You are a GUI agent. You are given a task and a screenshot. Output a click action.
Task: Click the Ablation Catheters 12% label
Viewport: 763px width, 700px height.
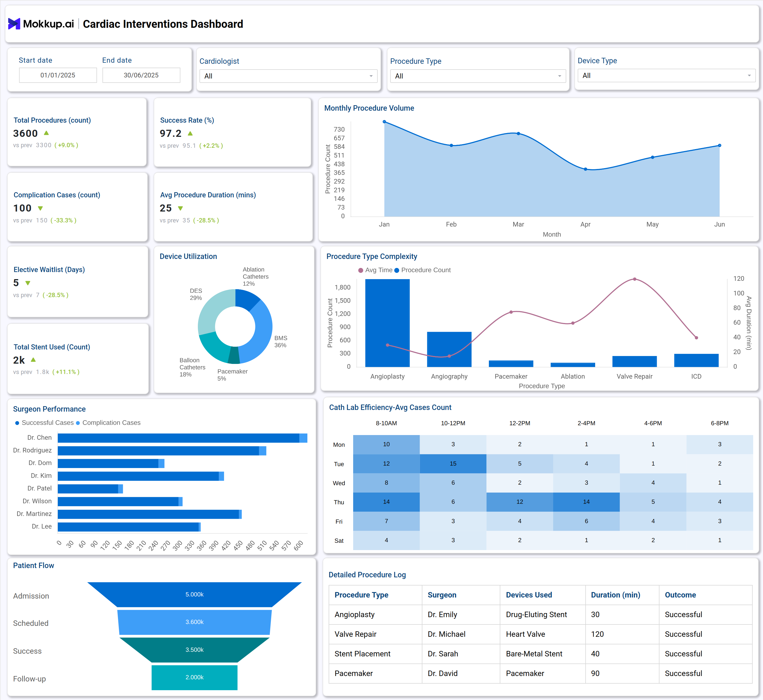click(256, 277)
